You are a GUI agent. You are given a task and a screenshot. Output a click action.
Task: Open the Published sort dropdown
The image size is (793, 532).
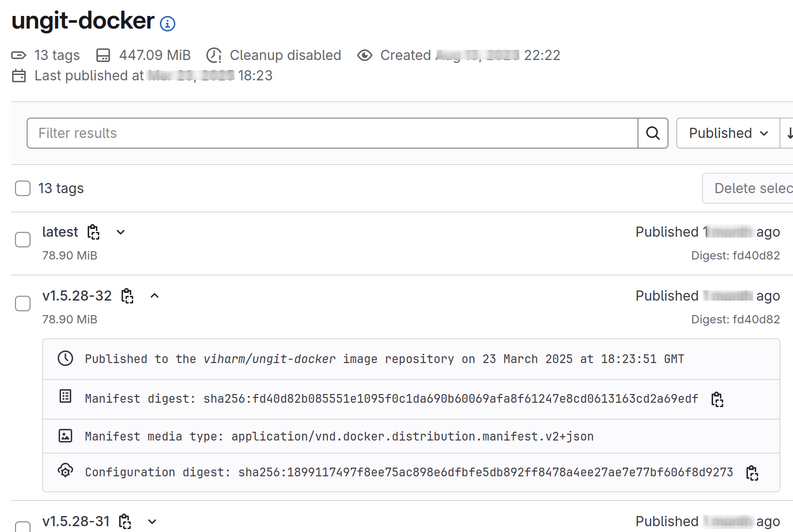pyautogui.click(x=728, y=133)
